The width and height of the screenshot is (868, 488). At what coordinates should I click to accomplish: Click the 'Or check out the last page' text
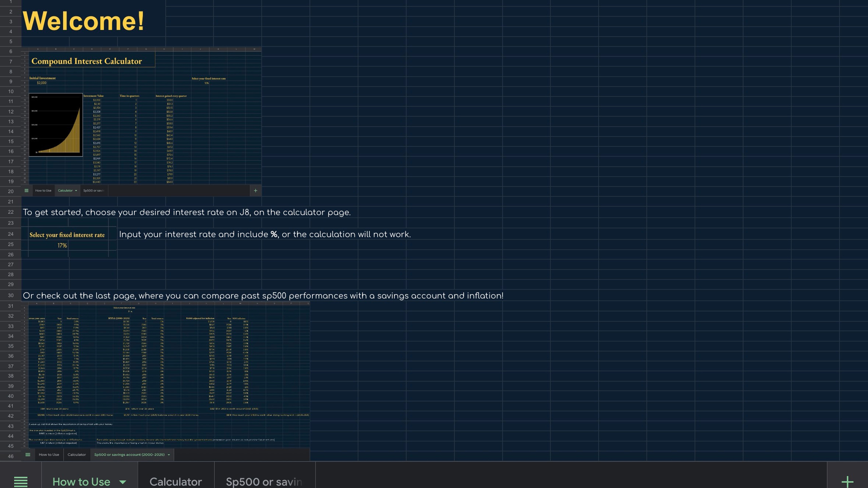click(263, 296)
